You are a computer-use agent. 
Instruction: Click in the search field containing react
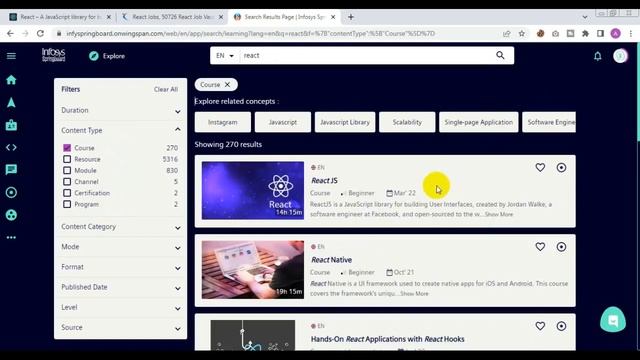pyautogui.click(x=365, y=56)
